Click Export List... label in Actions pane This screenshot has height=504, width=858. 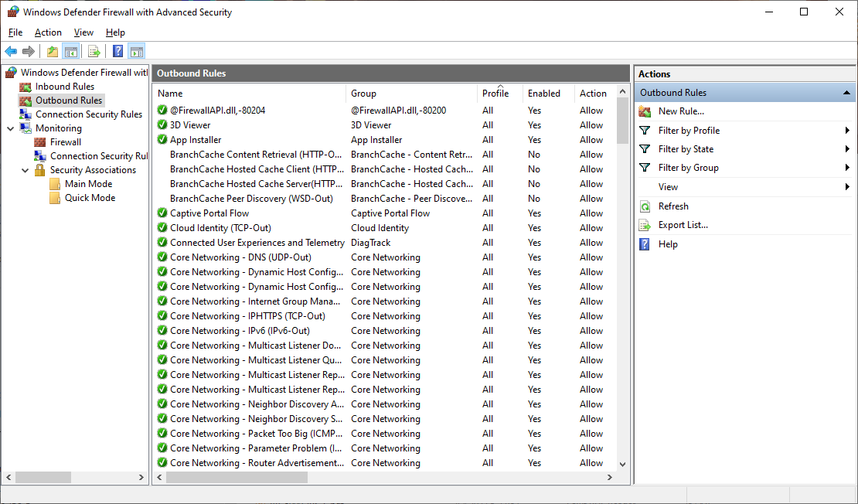click(683, 225)
